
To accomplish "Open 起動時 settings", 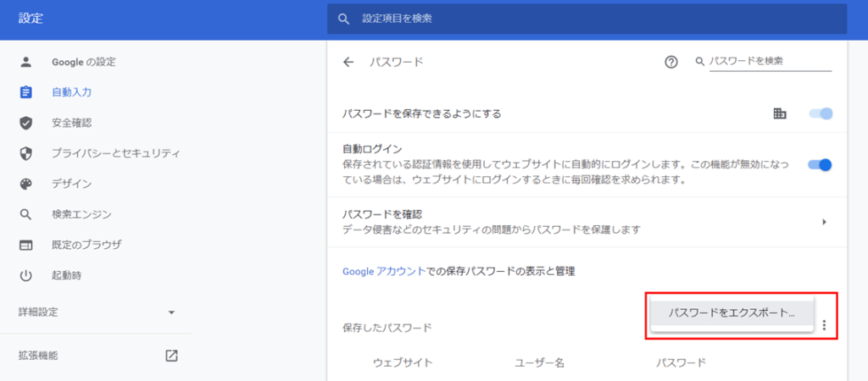I will [x=67, y=275].
